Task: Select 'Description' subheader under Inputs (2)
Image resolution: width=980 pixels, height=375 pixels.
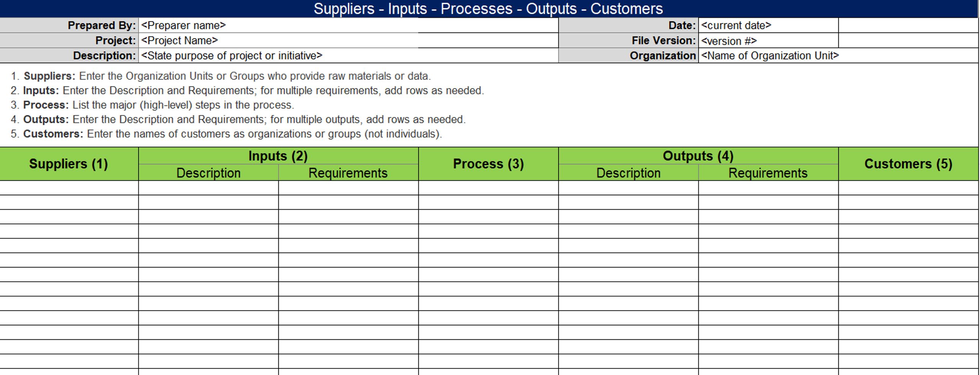Action: point(208,173)
